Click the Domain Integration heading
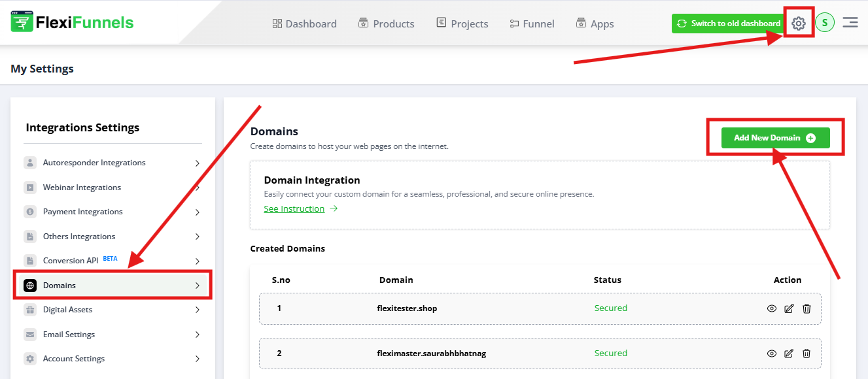868x379 pixels. tap(312, 180)
